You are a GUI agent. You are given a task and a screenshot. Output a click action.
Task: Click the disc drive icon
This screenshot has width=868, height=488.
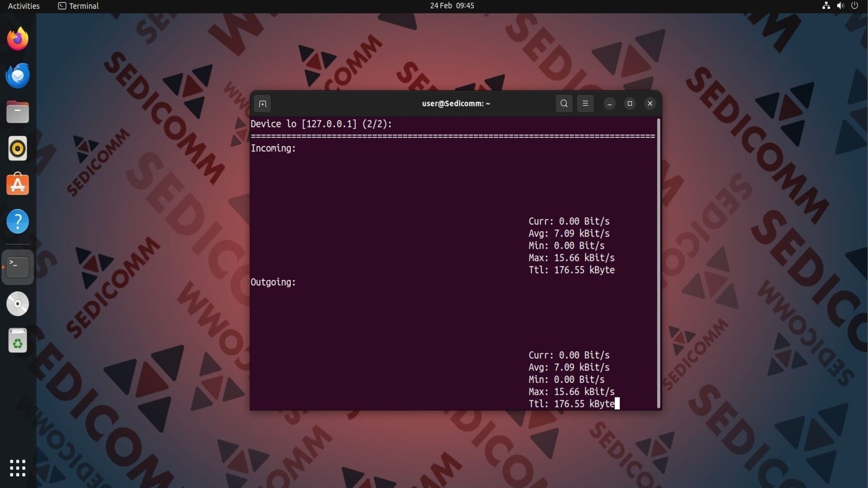(18, 304)
